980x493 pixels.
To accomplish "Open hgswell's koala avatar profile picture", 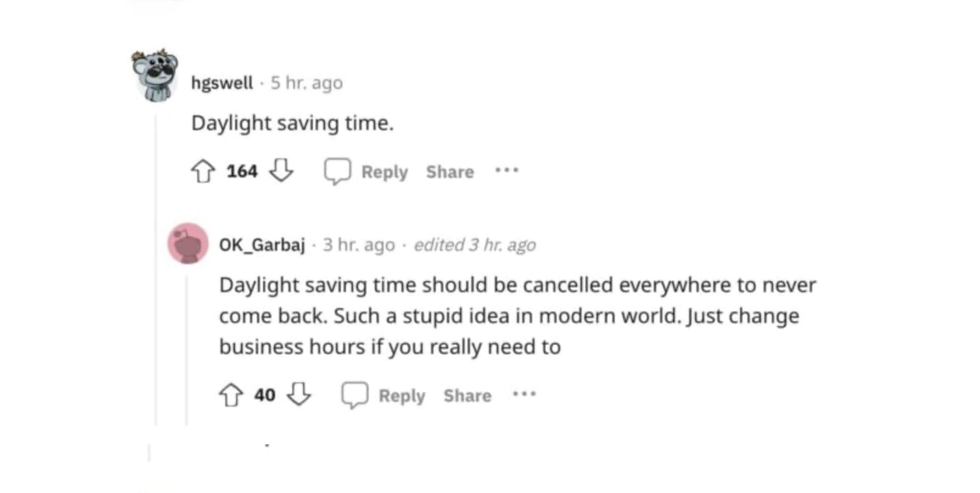I will (155, 75).
